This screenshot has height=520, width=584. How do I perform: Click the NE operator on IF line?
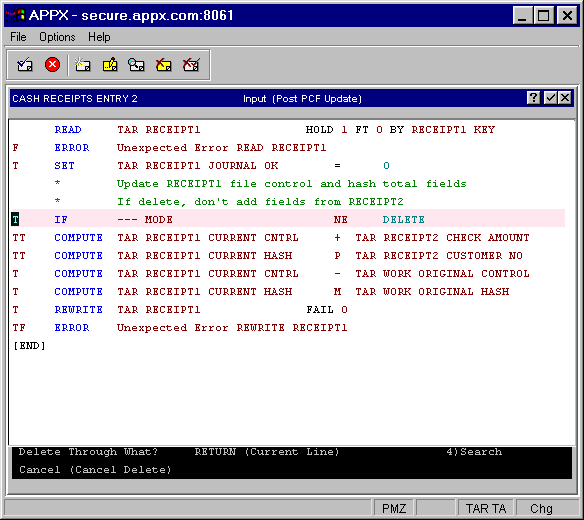[340, 219]
